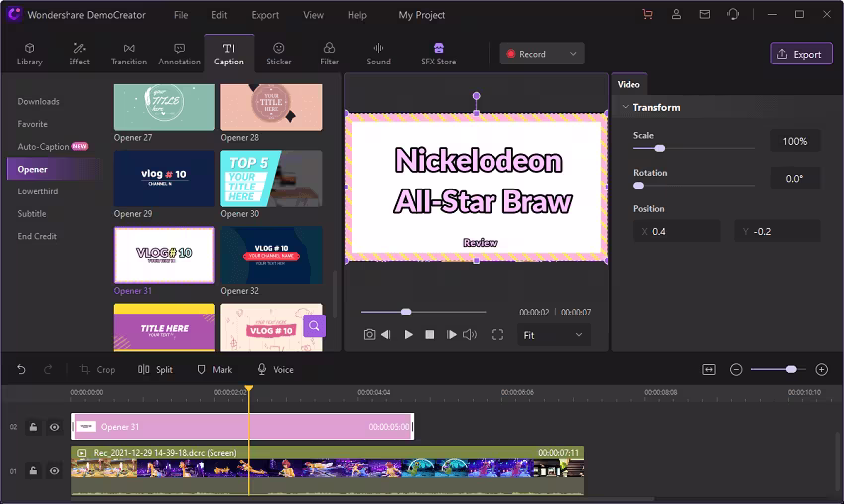Step to the next frame
844x504 pixels.
coord(451,335)
